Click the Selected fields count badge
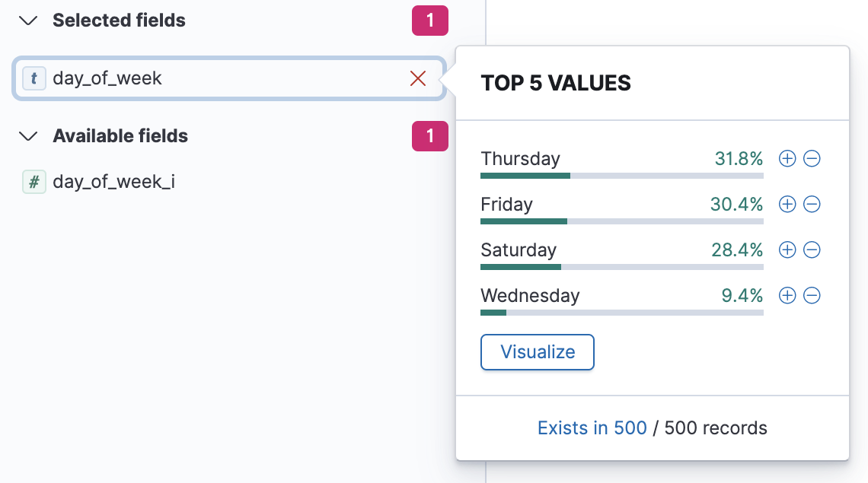 click(x=430, y=21)
